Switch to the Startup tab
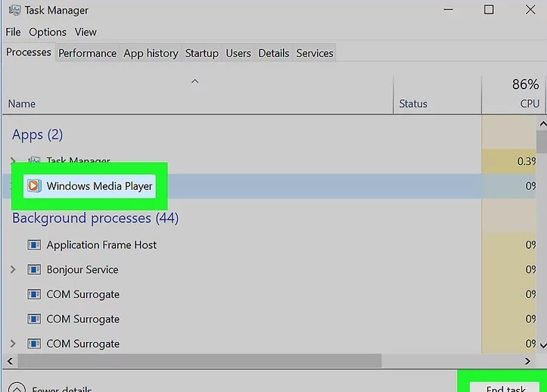The height and width of the screenshot is (392, 547). [x=202, y=53]
